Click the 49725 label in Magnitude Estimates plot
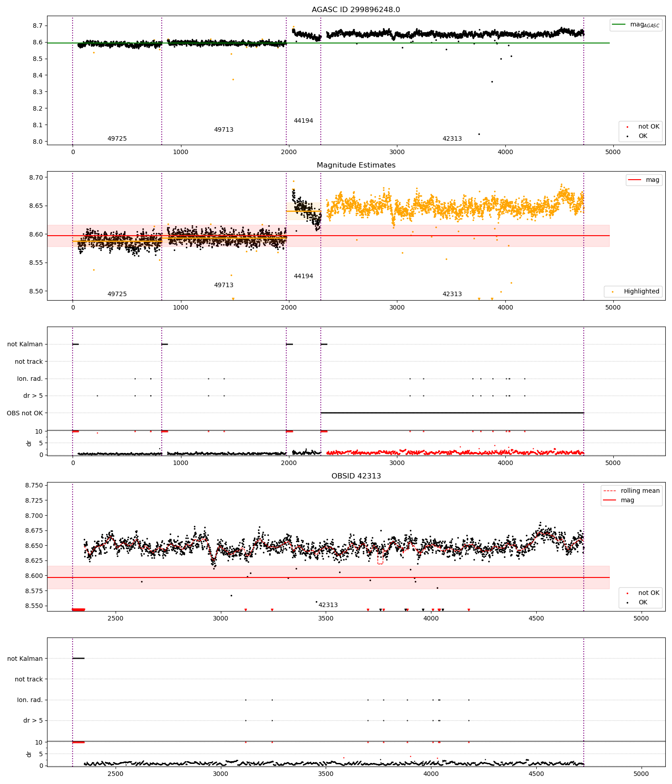The height and width of the screenshot is (784, 672). pyautogui.click(x=117, y=294)
